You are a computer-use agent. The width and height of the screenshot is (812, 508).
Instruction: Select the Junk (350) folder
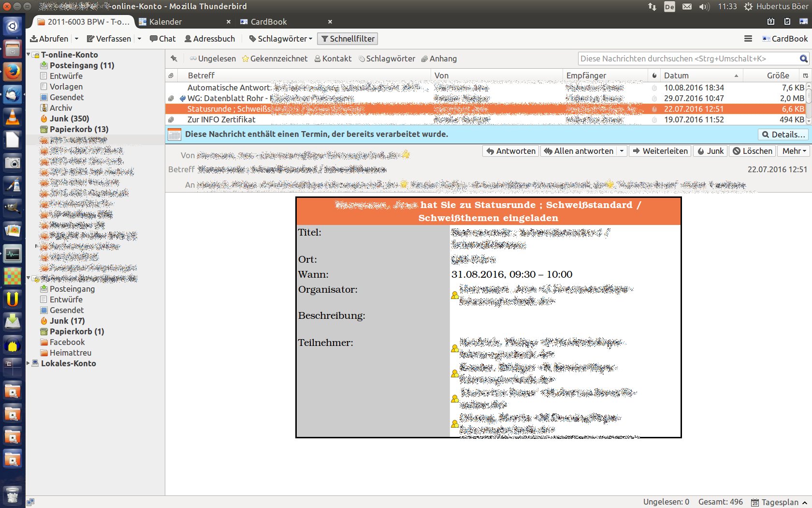(x=69, y=119)
